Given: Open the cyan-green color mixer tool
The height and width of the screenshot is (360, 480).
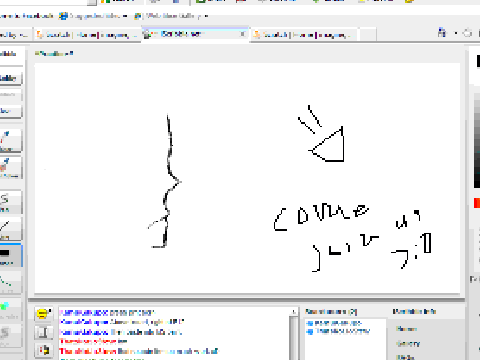Looking at the screenshot, I should [10, 309].
